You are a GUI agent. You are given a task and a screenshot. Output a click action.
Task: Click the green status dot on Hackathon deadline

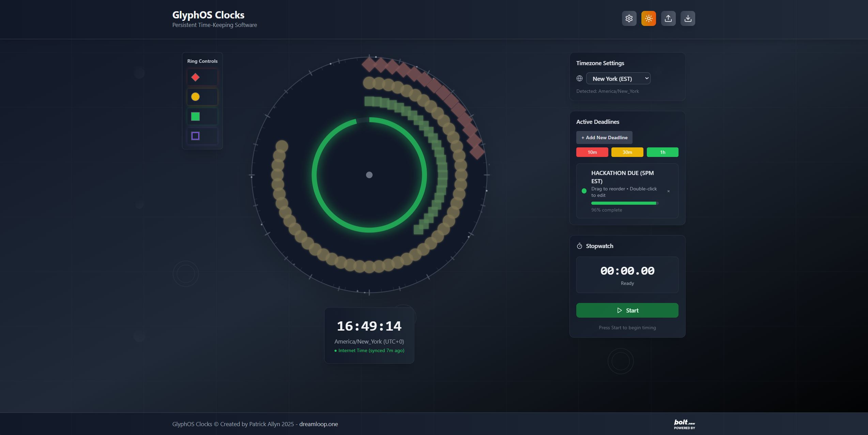[584, 191]
